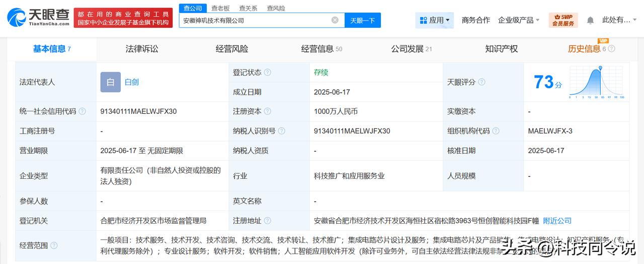644x264 pixels.
Task: Click the SVIP 会员服务 badge
Action: (563, 20)
